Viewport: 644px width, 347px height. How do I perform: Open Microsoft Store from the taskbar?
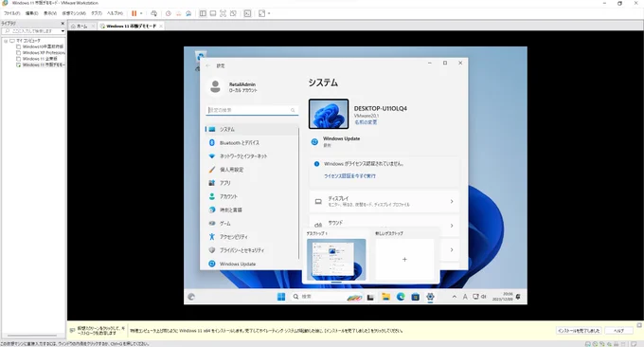pos(415,297)
